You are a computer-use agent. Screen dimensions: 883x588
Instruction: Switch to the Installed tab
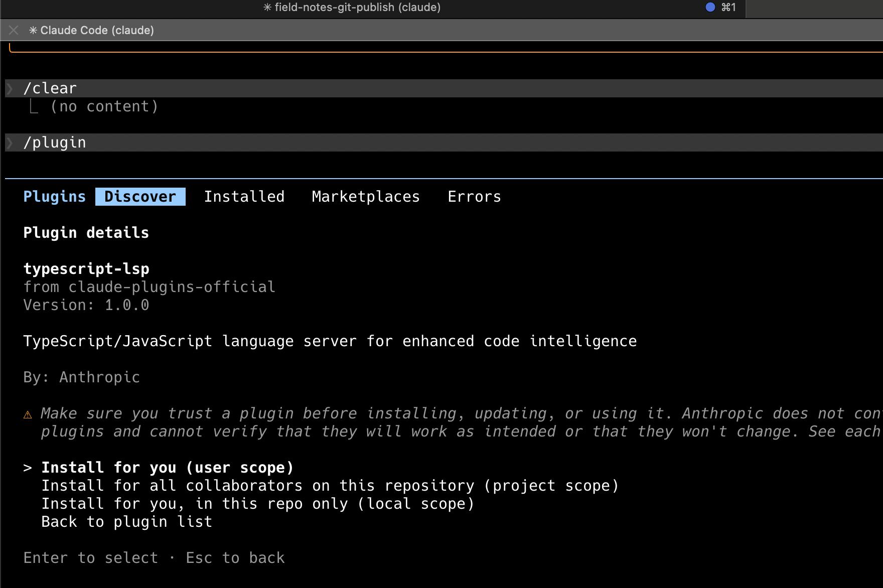pos(244,196)
